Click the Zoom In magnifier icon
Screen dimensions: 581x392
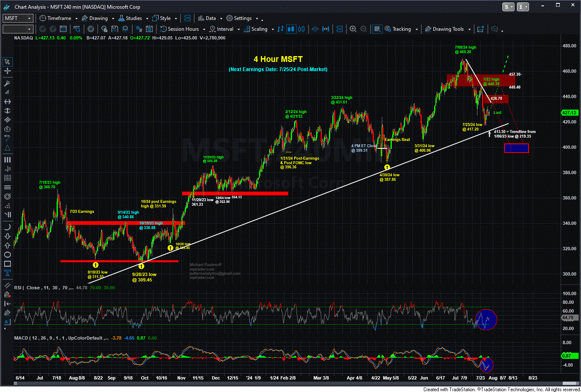point(353,29)
